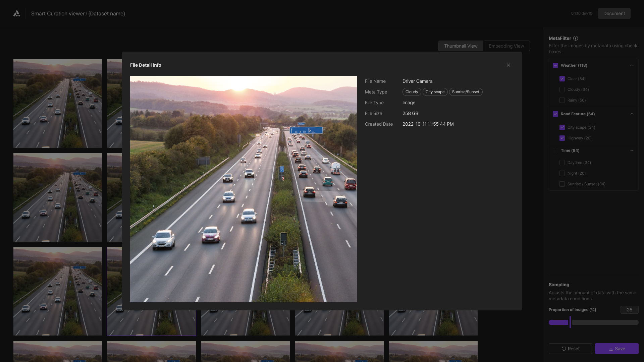Toggle the Weather group checkbox
This screenshot has width=644, height=362.
tap(555, 65)
